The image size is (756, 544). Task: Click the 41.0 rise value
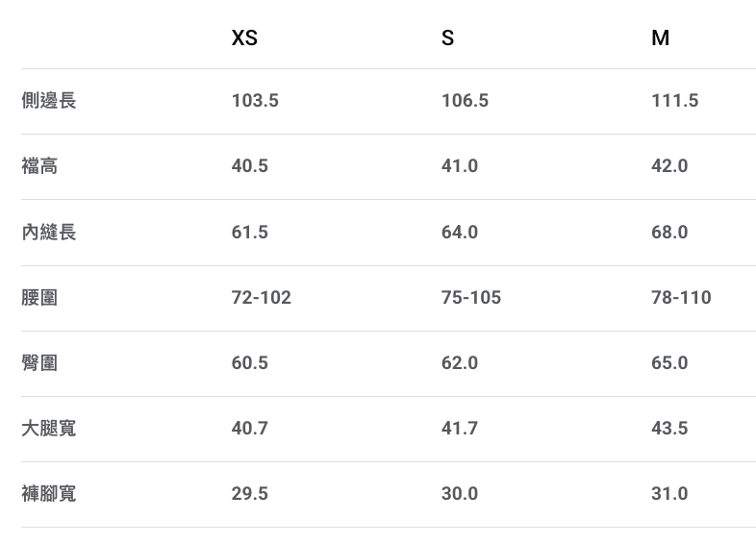pos(460,166)
